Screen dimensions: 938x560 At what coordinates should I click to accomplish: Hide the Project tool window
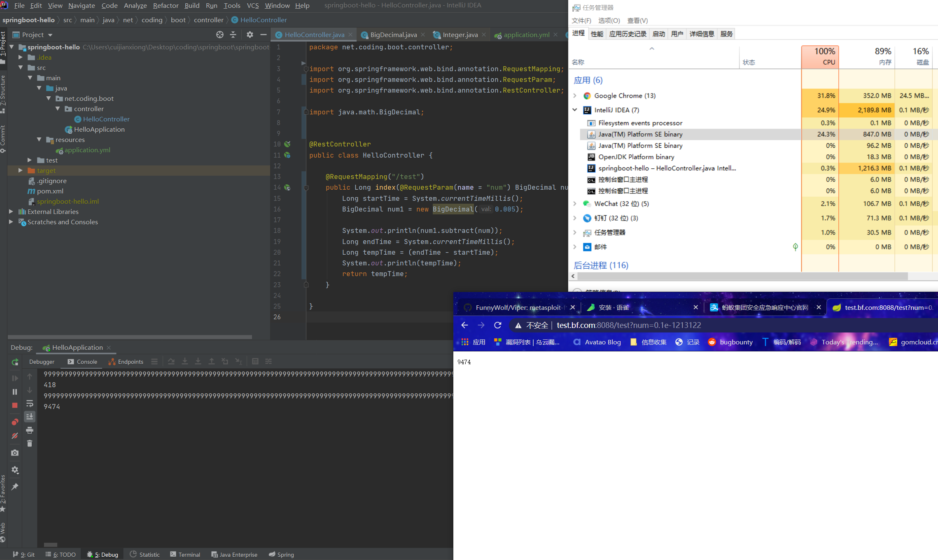coord(264,35)
